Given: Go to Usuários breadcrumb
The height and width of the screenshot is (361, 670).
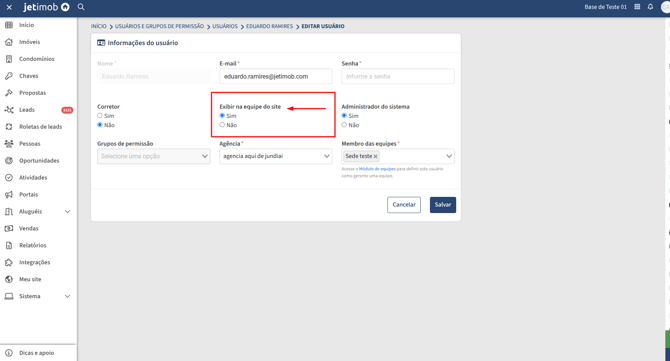Looking at the screenshot, I should (225, 26).
